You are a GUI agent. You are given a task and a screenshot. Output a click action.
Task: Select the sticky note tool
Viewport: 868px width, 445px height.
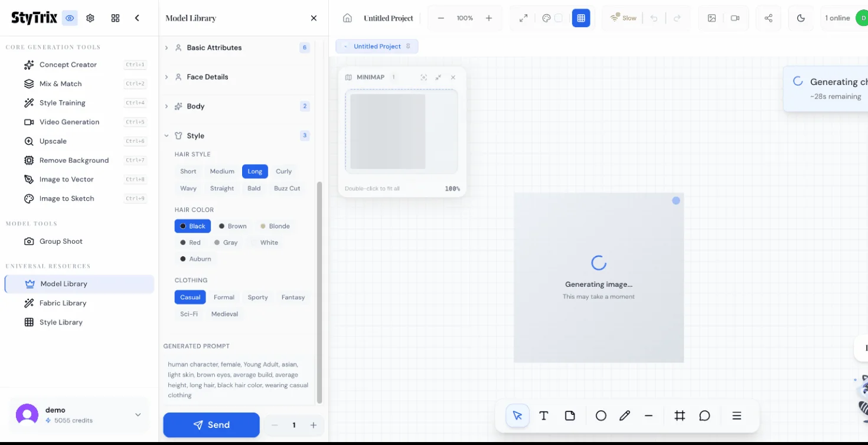click(x=570, y=415)
